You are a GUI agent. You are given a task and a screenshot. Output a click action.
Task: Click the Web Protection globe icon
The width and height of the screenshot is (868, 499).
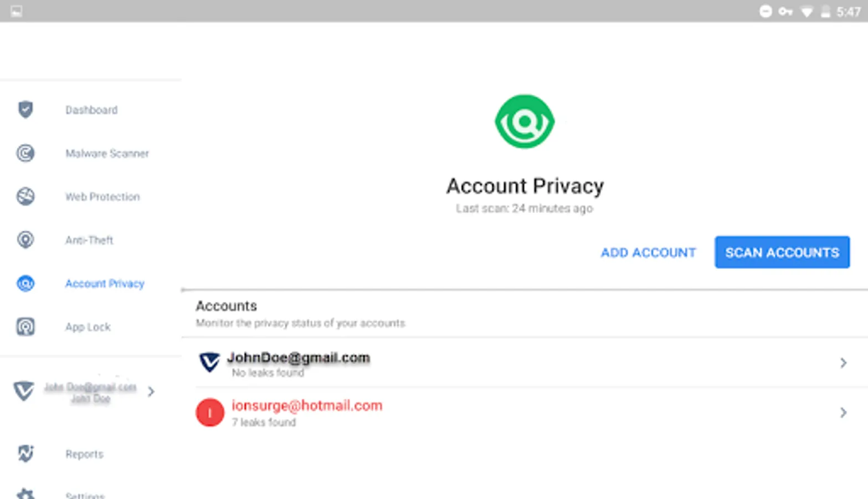(x=25, y=196)
